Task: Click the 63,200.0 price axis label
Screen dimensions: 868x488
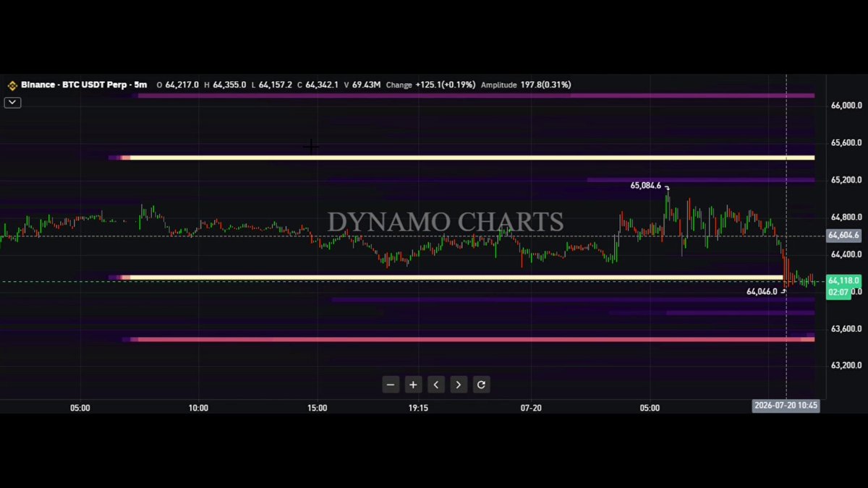Action: [846, 366]
